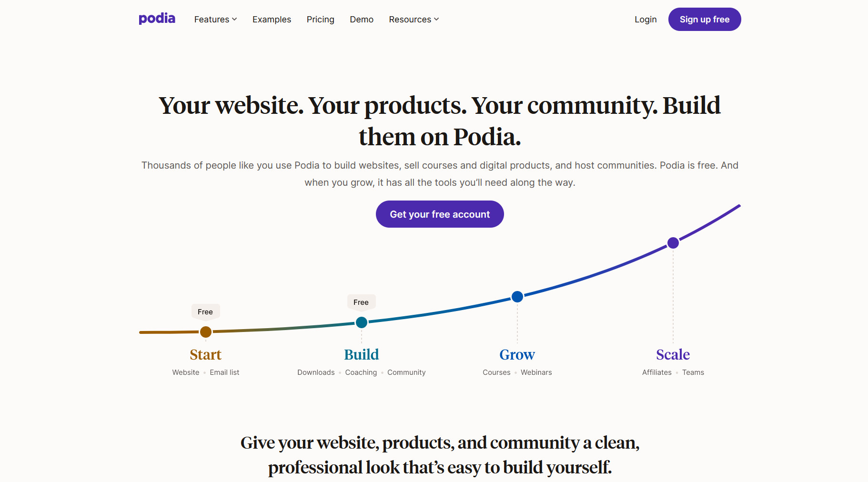Open the Demo link
Screen dimensions: 868x482
pos(362,20)
